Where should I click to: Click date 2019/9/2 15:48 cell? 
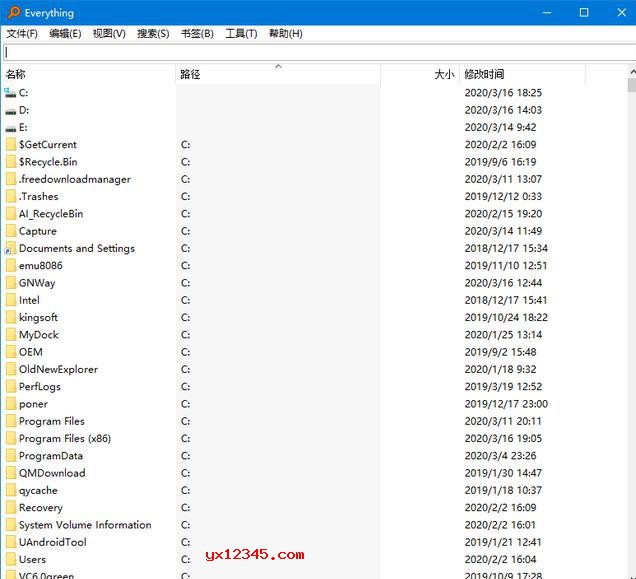[500, 352]
